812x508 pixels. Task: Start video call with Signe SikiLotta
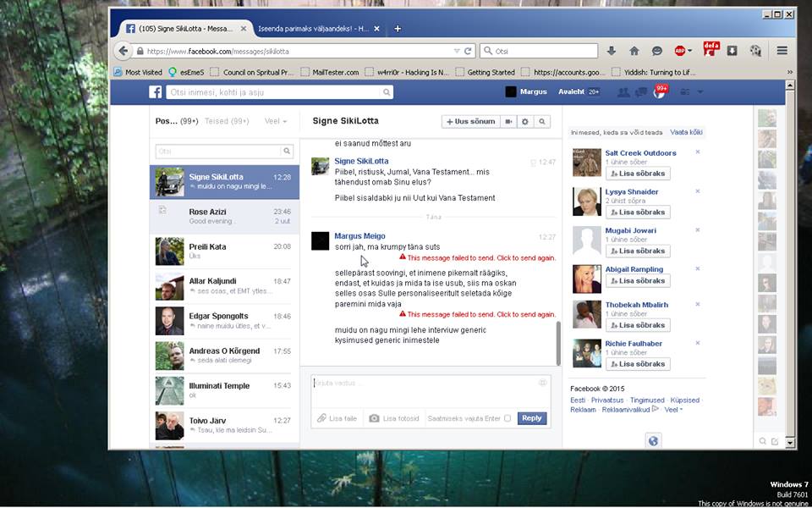point(508,121)
